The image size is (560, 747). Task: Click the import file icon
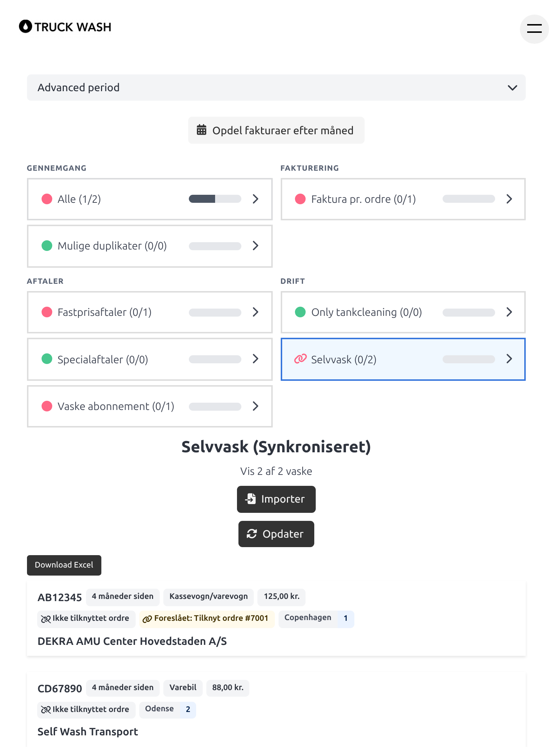pyautogui.click(x=251, y=499)
